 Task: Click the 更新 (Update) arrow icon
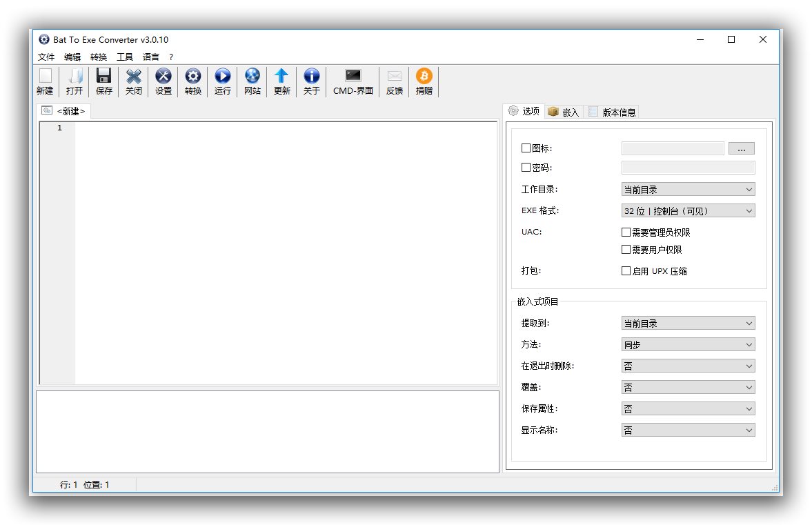point(281,82)
